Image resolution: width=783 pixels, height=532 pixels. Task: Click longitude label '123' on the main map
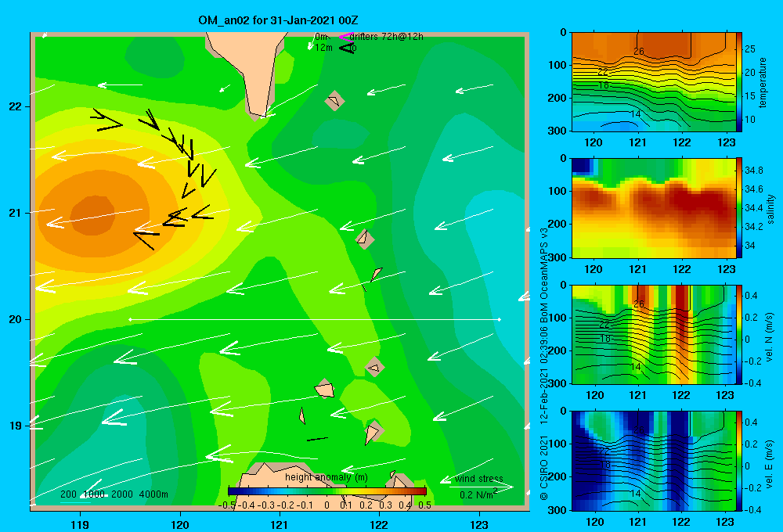(479, 524)
